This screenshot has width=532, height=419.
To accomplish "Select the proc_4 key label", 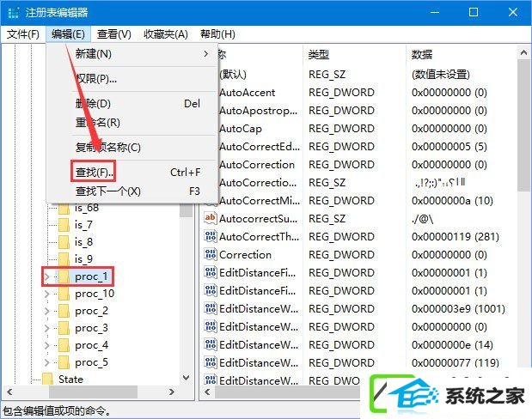I will coord(91,345).
